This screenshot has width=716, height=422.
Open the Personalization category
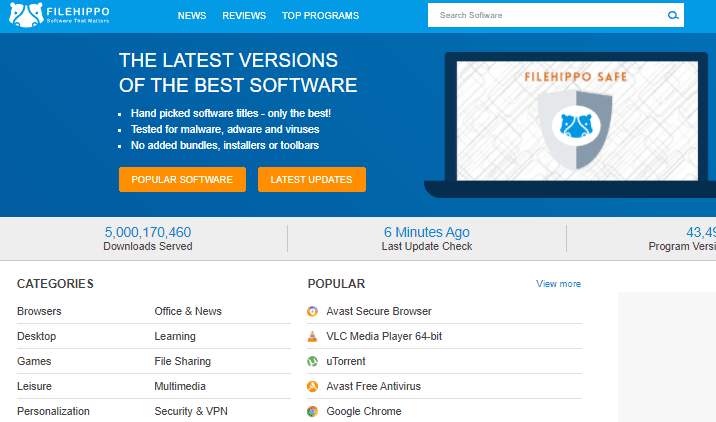[x=53, y=411]
